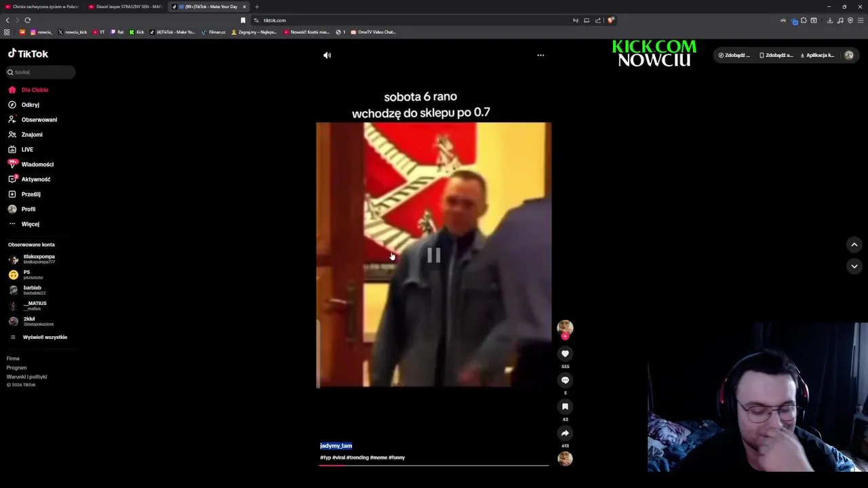Expand Warunki i polityki section
Image resolution: width=868 pixels, height=488 pixels.
pyautogui.click(x=26, y=376)
